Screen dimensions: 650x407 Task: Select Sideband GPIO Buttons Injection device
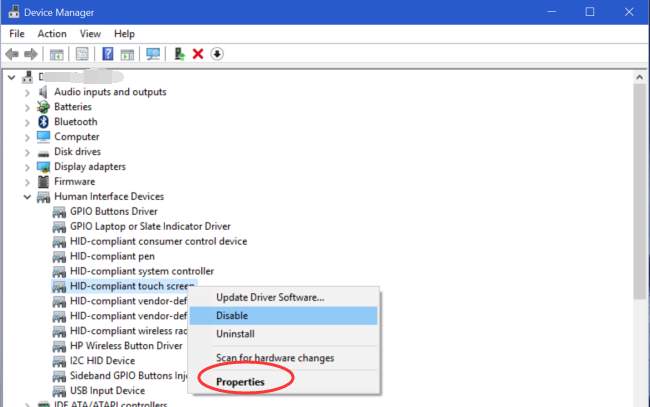[129, 376]
